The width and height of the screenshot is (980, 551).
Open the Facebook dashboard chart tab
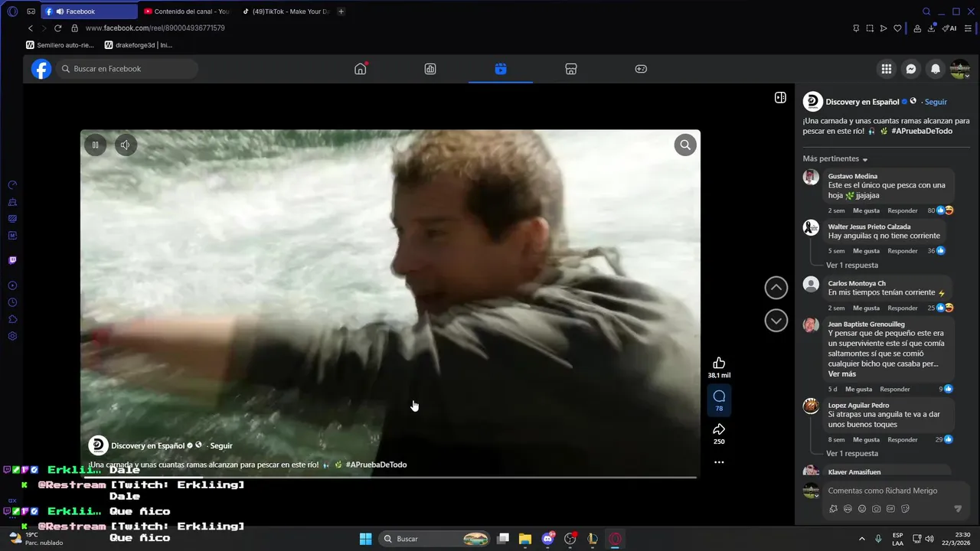pyautogui.click(x=430, y=69)
